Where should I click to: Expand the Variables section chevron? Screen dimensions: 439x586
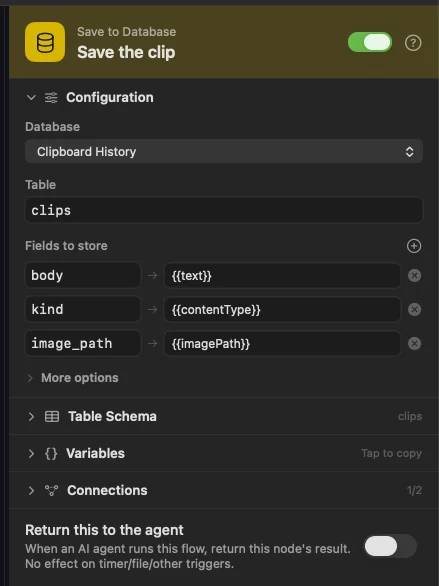coord(31,453)
